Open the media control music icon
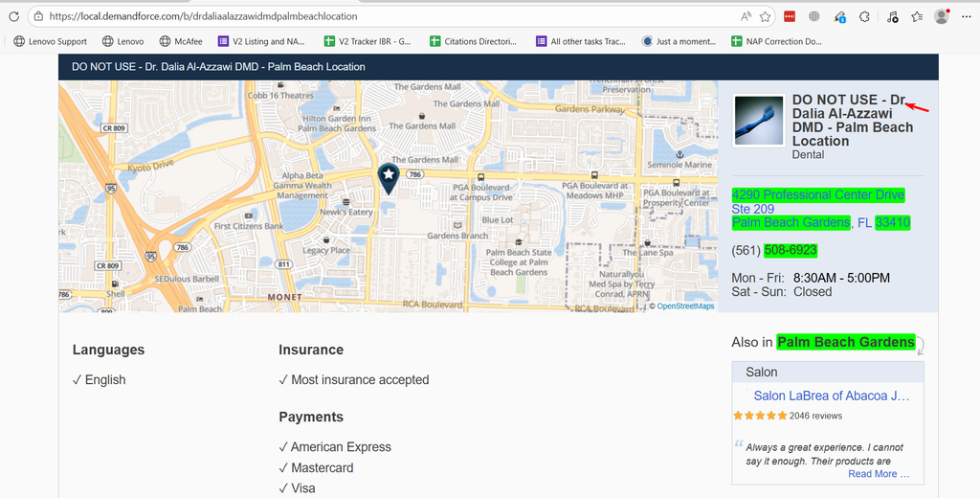980x498 pixels. click(893, 17)
